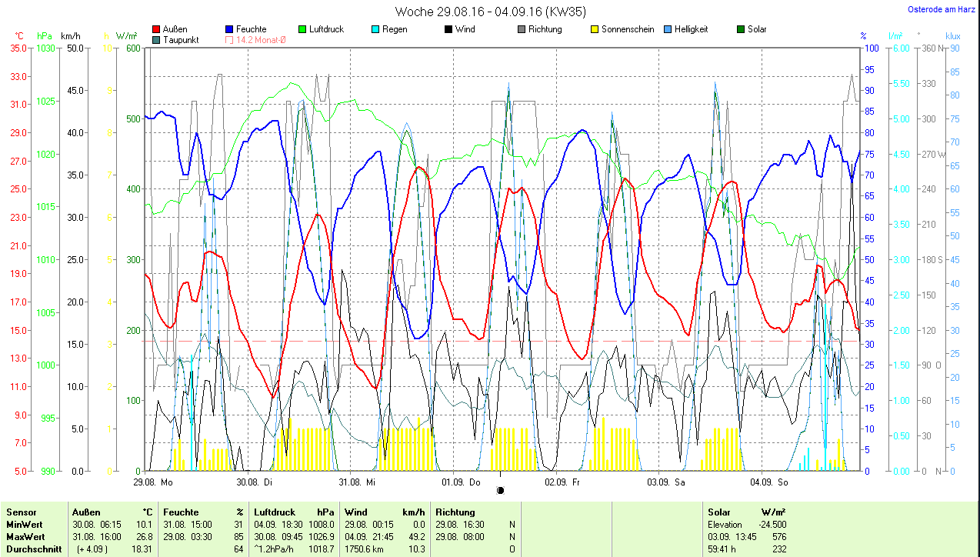980x557 pixels.
Task: Click the green Luftdruck legend swatch
Action: [302, 29]
